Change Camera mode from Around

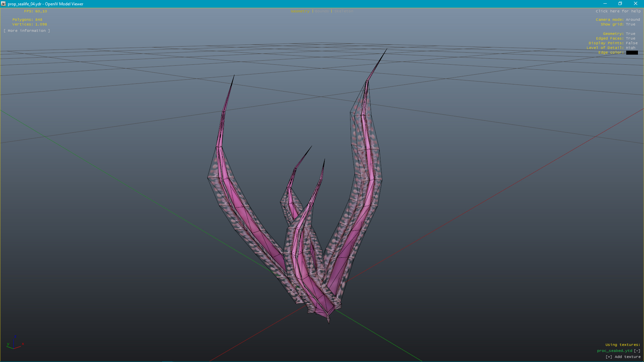tap(633, 19)
